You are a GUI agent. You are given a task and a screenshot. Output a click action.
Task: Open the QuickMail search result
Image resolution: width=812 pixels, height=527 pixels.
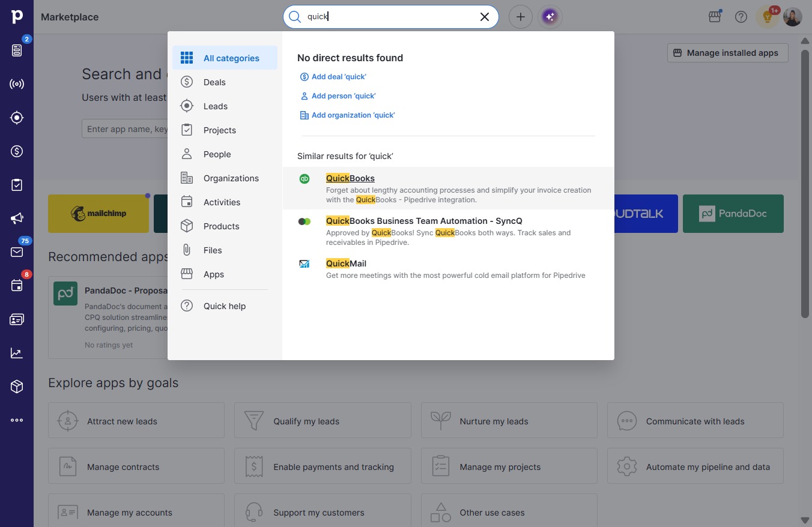coord(448,269)
